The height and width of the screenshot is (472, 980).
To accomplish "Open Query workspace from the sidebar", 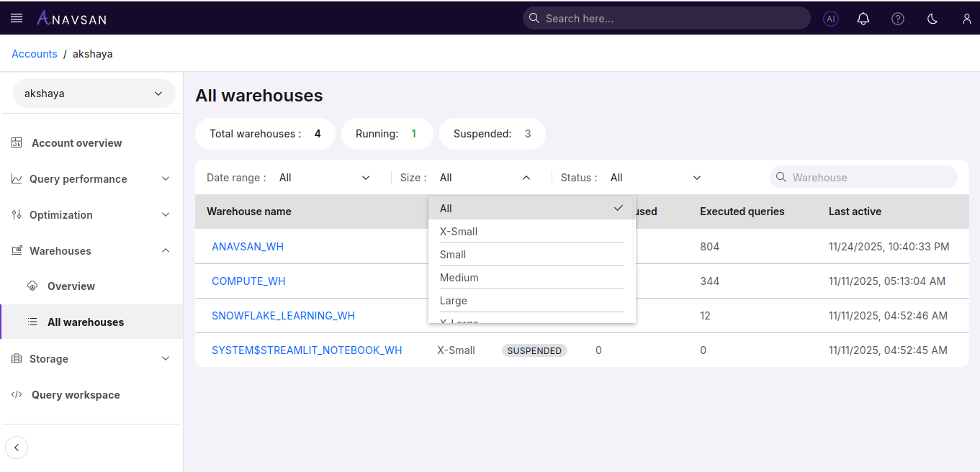I will (x=76, y=395).
